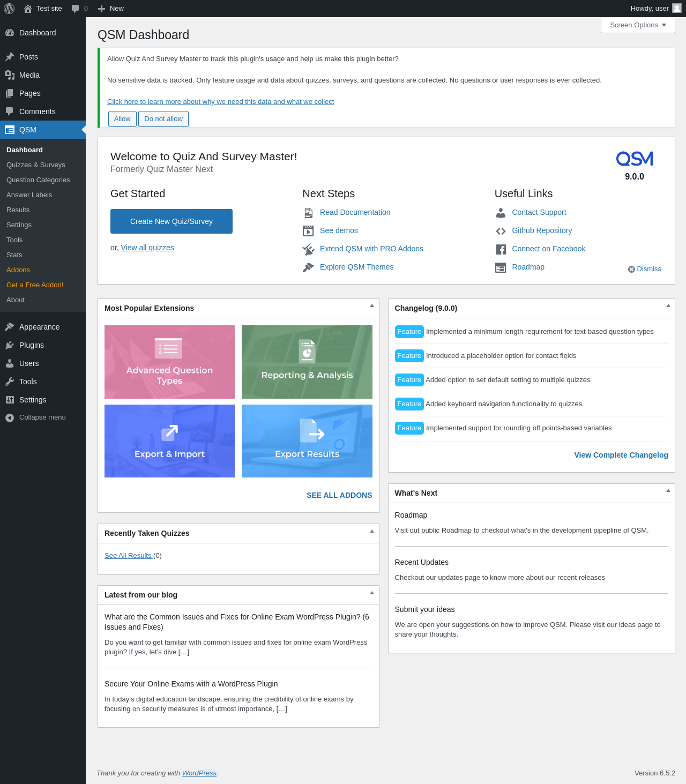This screenshot has height=784, width=686.
Task: Open the comments bubble icon in admin bar
Action: 76,9
